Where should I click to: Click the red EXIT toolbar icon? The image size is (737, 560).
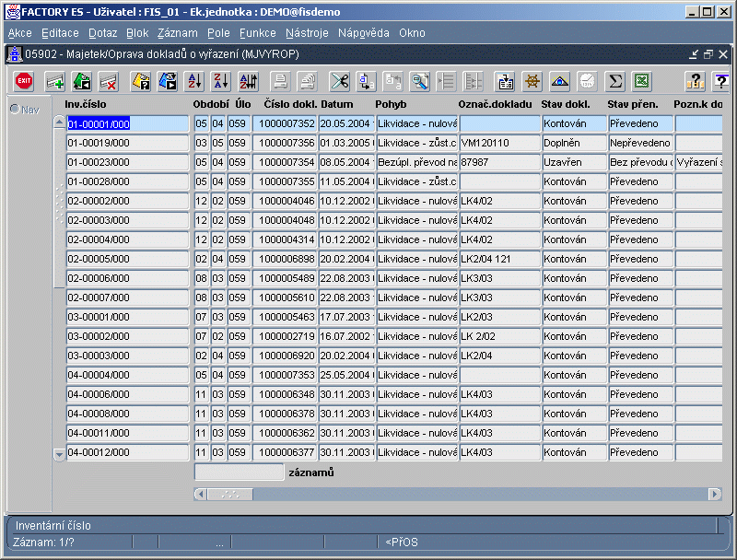click(24, 81)
